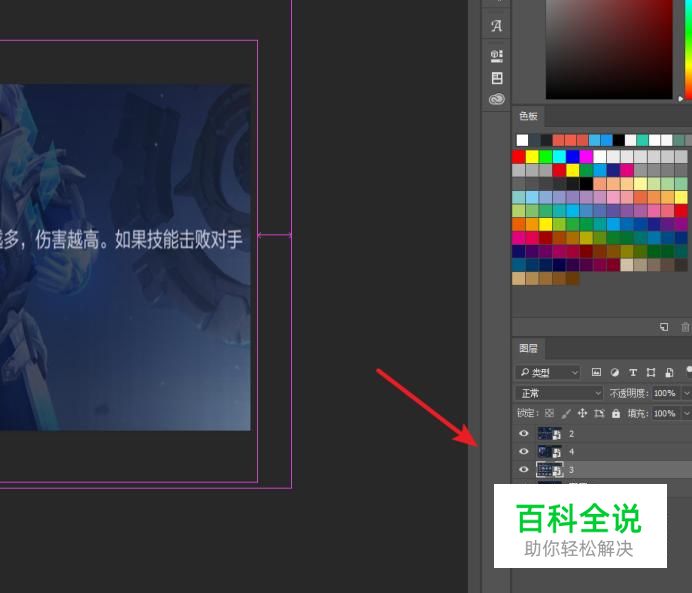Select the layer named 4
This screenshot has height=593, width=692.
[571, 451]
